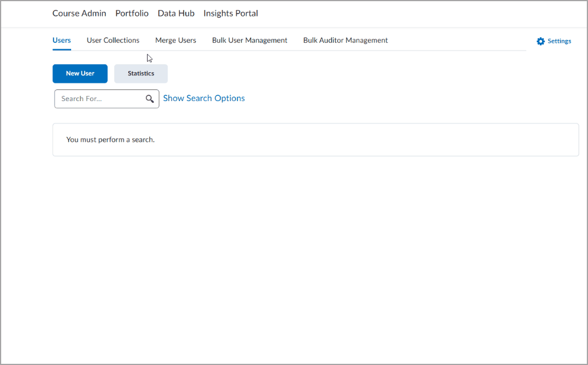This screenshot has height=365, width=588.
Task: Select the Users tab
Action: 61,40
